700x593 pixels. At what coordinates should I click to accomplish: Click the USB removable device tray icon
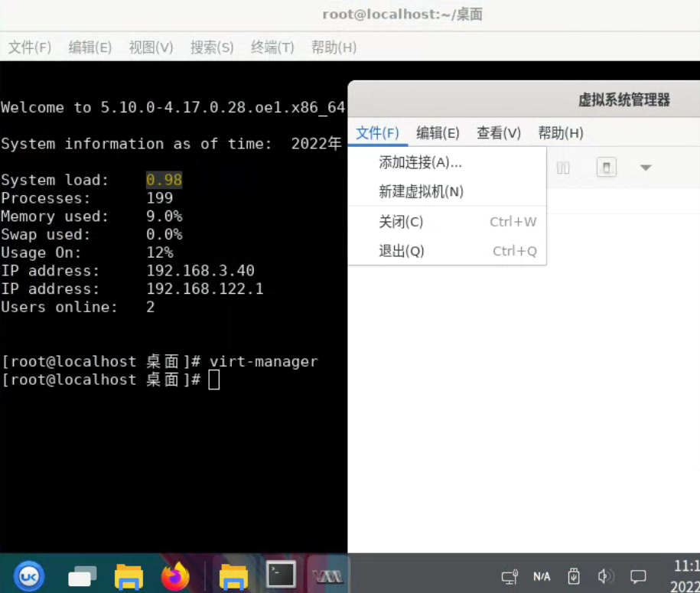(573, 576)
